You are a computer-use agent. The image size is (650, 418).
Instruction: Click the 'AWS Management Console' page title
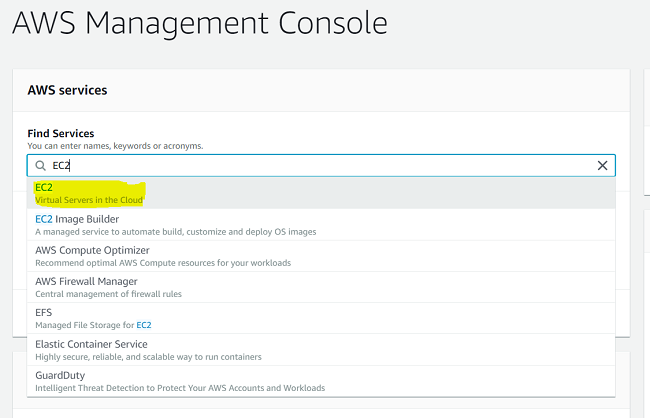click(200, 23)
